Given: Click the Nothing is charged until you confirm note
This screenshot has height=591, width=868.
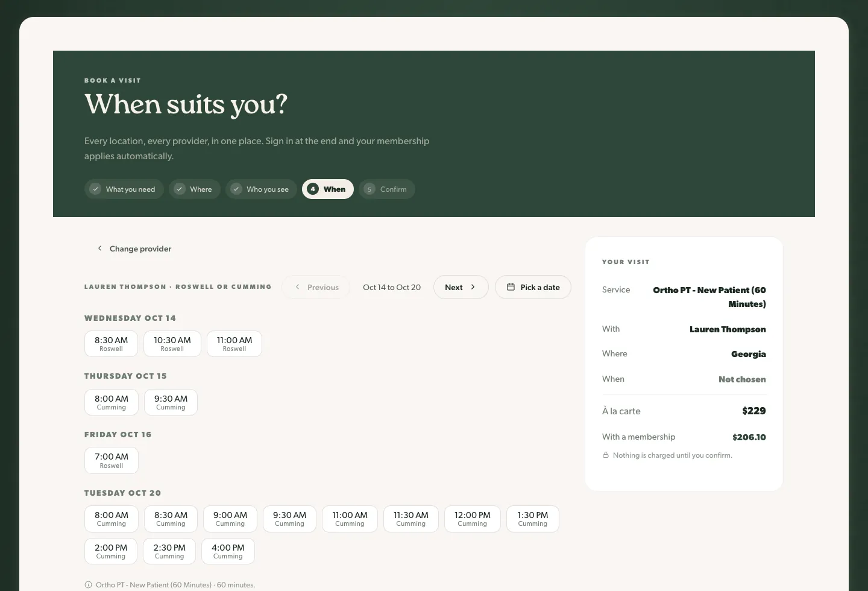Looking at the screenshot, I should point(673,455).
